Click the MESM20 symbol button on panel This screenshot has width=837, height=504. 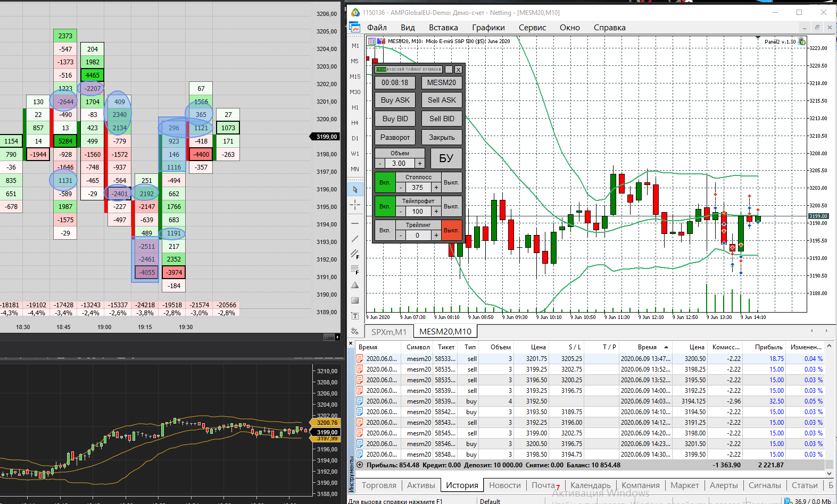[442, 82]
